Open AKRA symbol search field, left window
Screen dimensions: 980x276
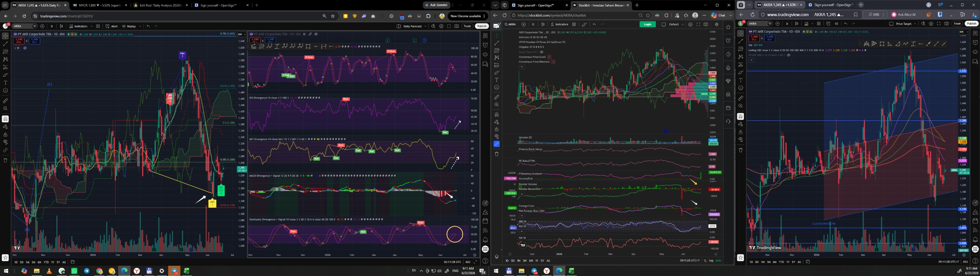click(x=24, y=26)
